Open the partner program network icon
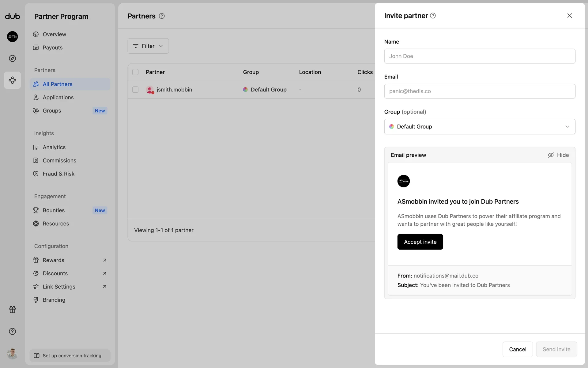 [x=12, y=80]
